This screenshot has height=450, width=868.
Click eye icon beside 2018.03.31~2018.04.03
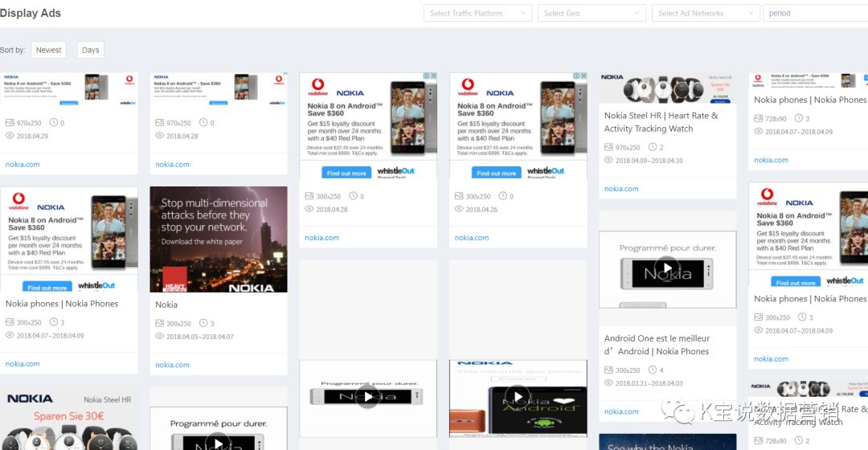point(608,382)
